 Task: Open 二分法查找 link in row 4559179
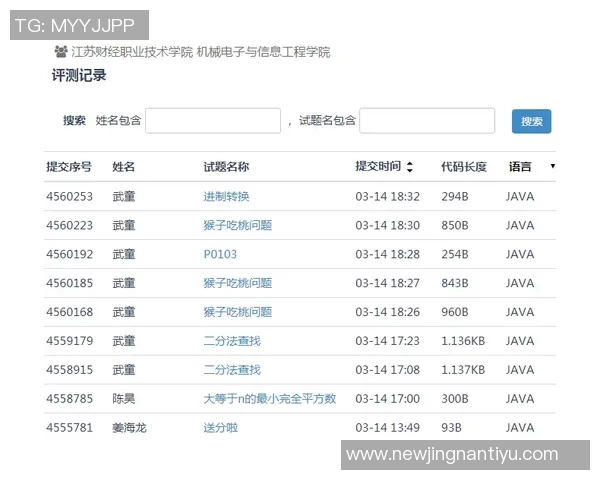point(232,341)
